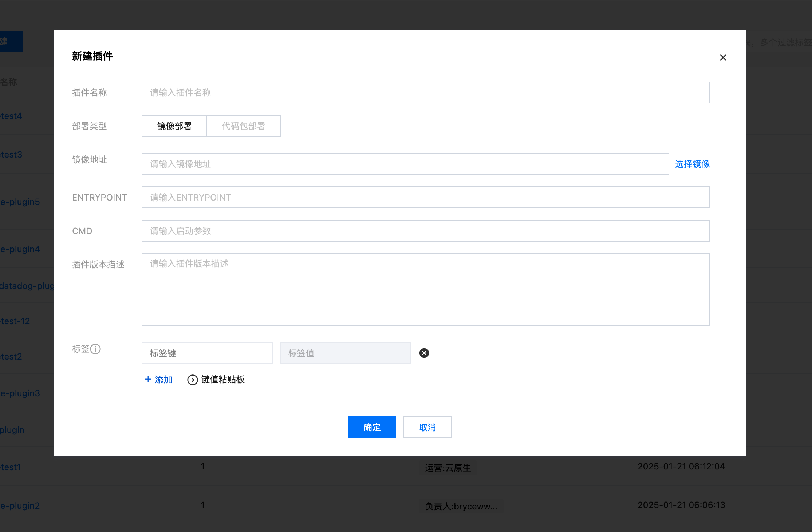Image resolution: width=812 pixels, height=532 pixels.
Task: Click the CMD 启动参数 input field
Action: 425,231
